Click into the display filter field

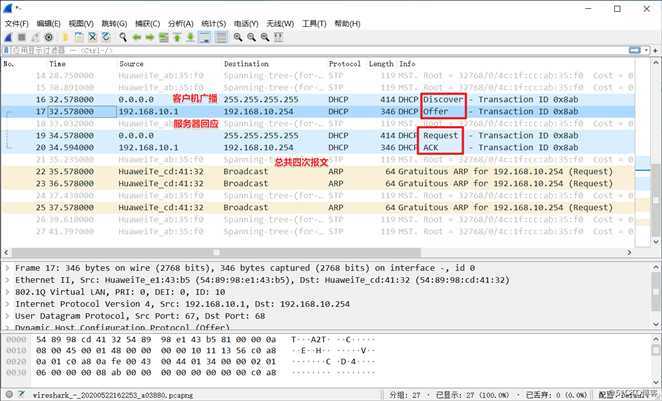(x=319, y=51)
